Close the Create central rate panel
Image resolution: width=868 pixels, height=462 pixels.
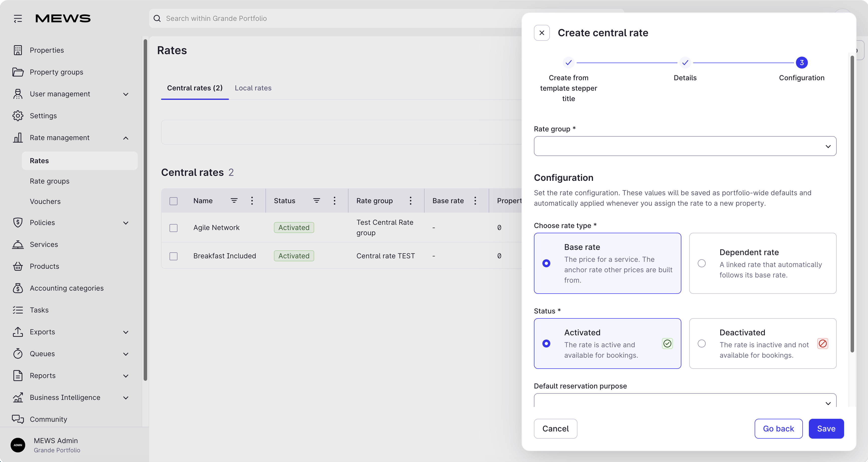pos(542,33)
